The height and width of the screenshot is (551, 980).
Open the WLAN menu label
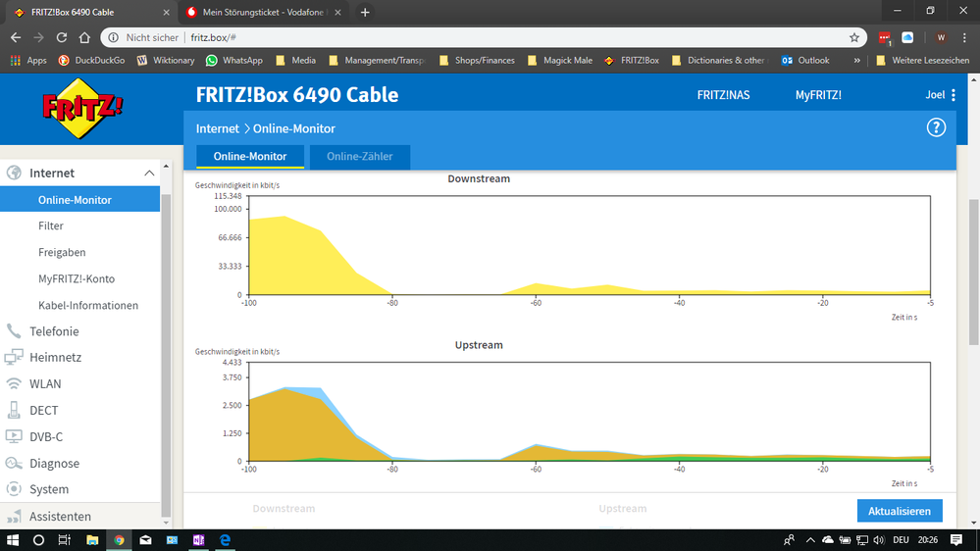(46, 383)
